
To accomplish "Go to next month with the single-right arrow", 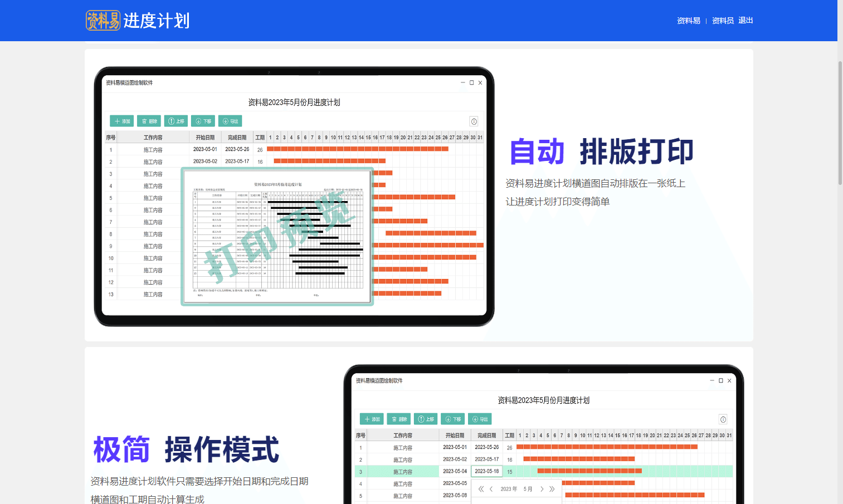I will (542, 489).
